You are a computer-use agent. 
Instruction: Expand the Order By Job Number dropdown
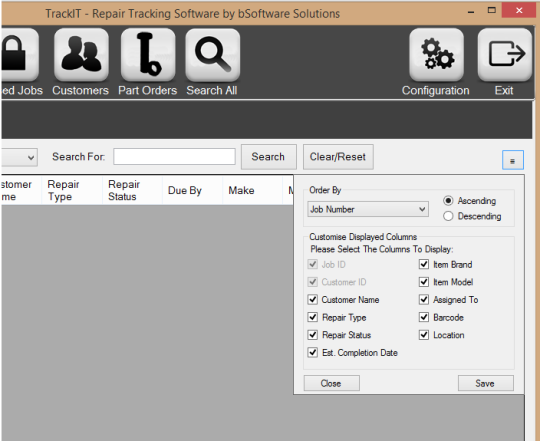(x=368, y=209)
